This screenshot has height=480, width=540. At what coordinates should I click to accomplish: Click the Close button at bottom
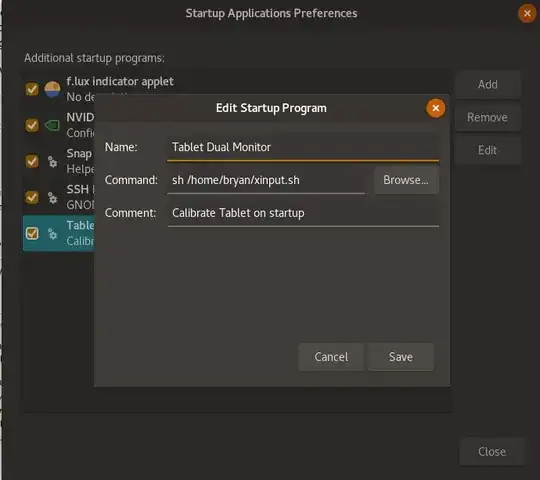pos(492,451)
